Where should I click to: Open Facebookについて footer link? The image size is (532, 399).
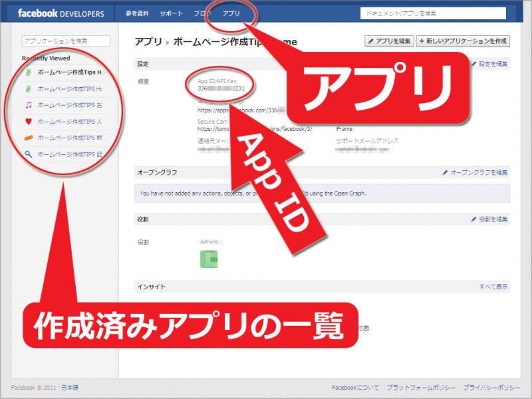[x=355, y=388]
